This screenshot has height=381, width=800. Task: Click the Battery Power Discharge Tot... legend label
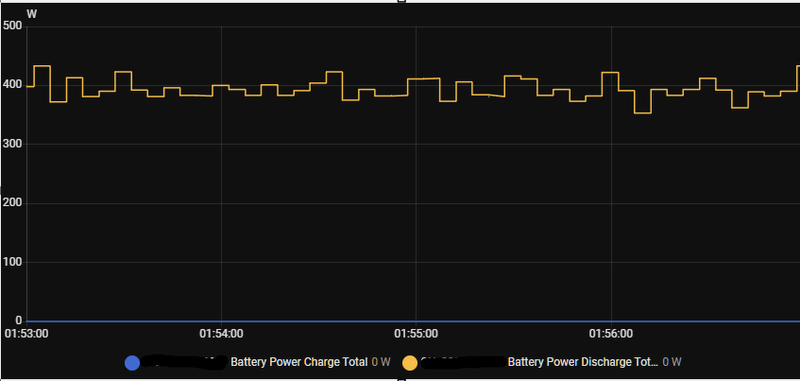pos(583,362)
